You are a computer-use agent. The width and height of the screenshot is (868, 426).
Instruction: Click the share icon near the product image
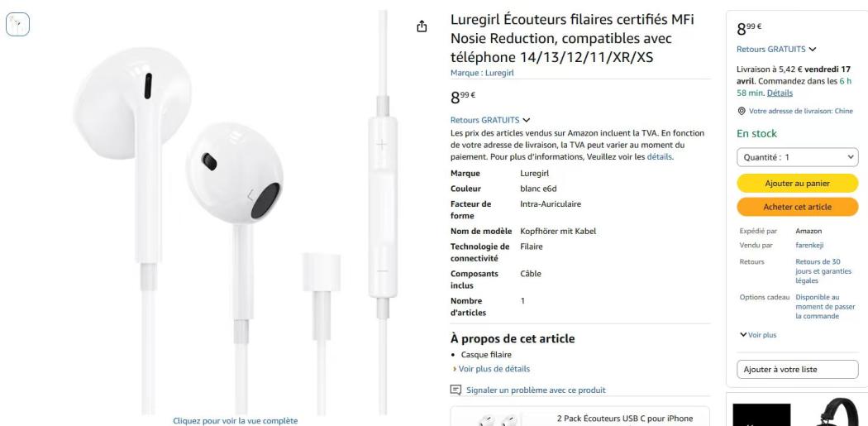[x=422, y=26]
